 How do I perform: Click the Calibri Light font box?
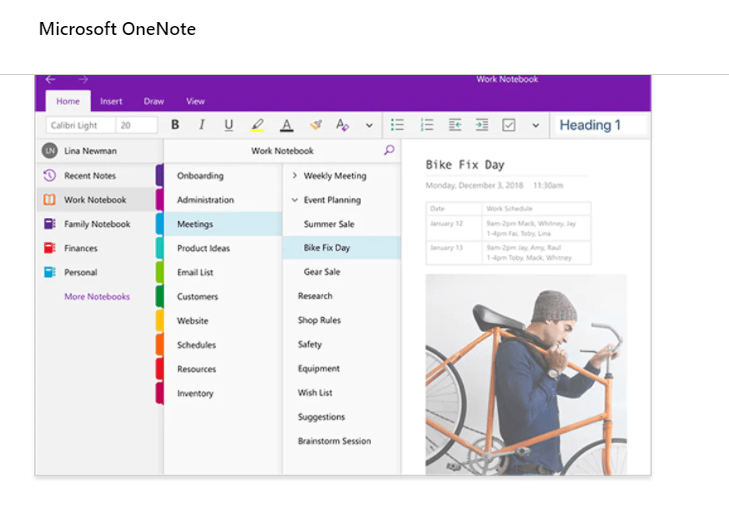click(x=80, y=125)
